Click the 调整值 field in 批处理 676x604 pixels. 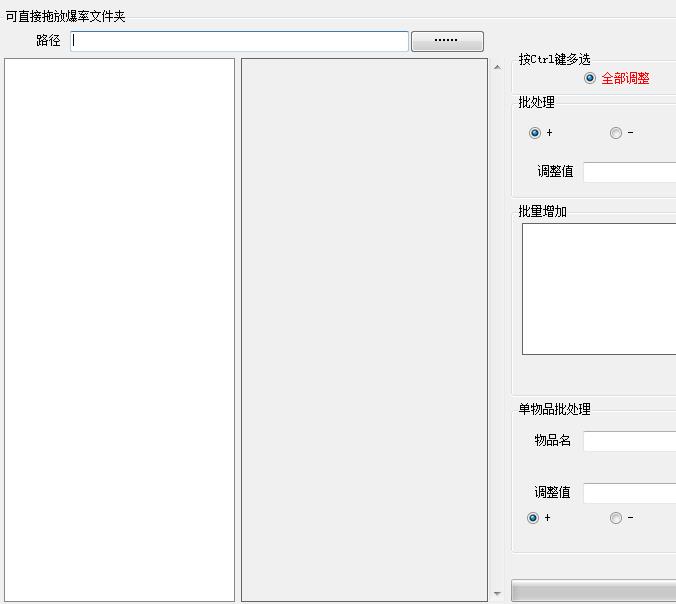point(629,172)
